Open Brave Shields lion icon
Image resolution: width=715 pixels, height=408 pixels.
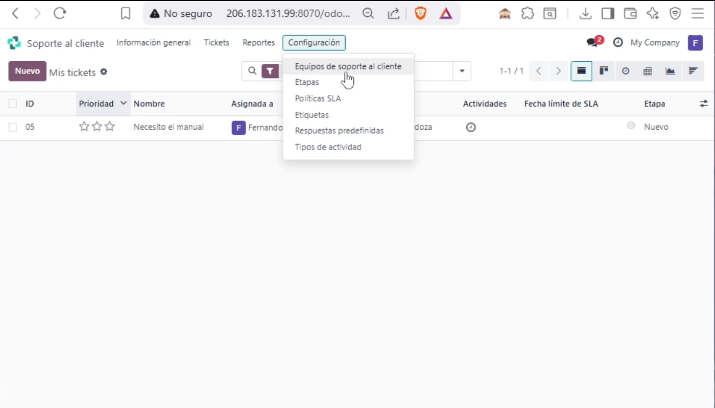click(420, 14)
